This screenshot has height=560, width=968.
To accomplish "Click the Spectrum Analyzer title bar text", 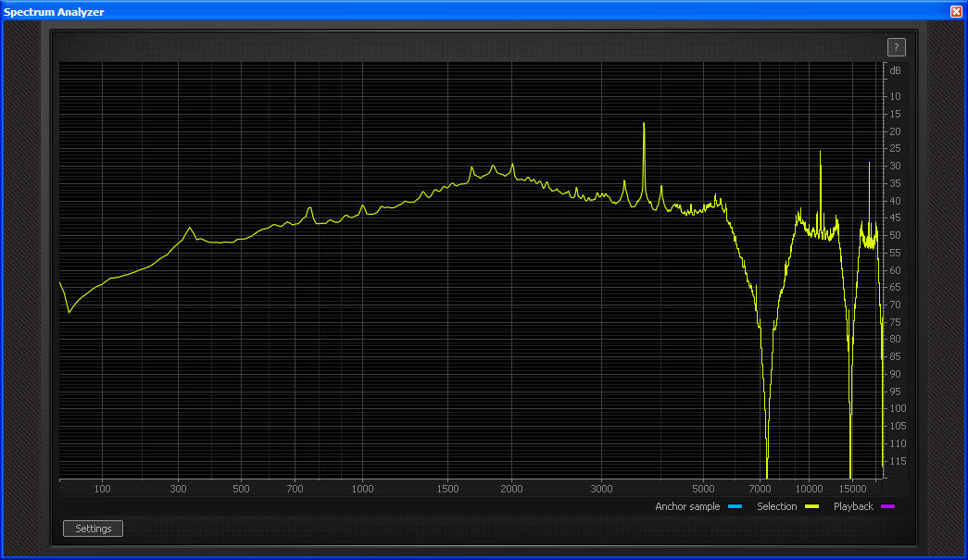I will (54, 12).
